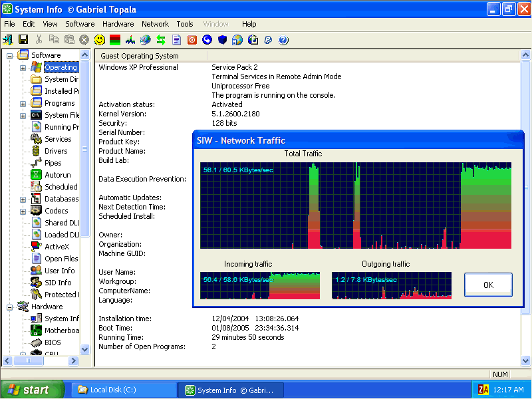
Task: Click the floppy disk save icon
Action: (x=23, y=40)
